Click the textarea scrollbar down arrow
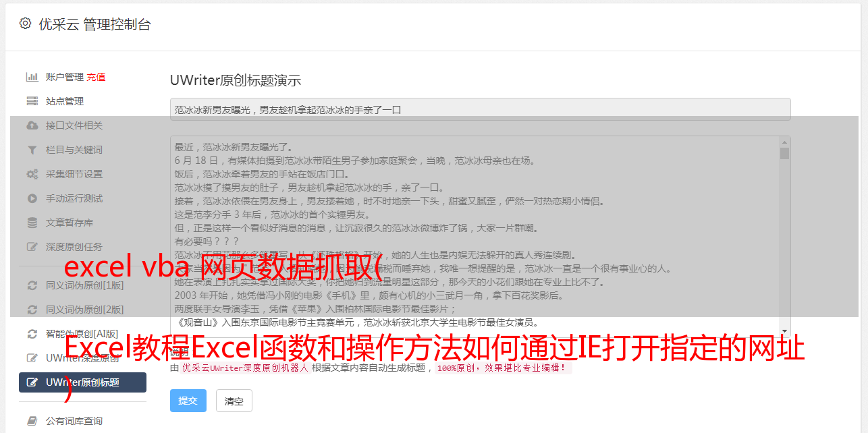868x433 pixels. [x=784, y=331]
